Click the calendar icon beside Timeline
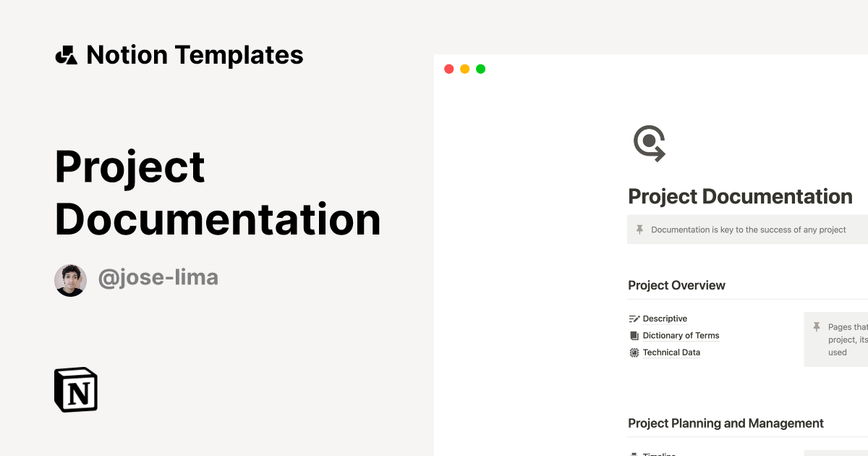This screenshot has width=868, height=456. [634, 454]
